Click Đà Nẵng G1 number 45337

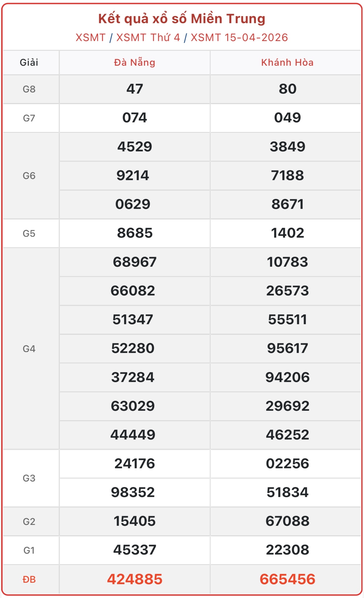(x=135, y=550)
